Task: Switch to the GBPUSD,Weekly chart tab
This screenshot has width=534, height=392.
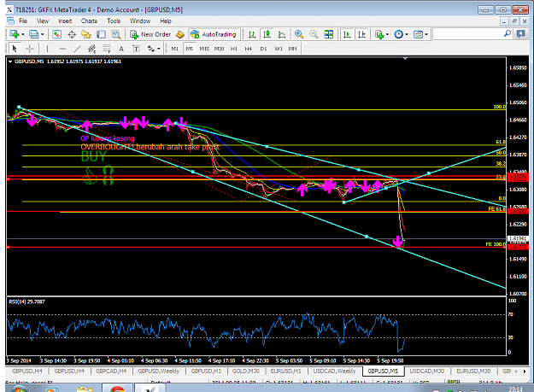Action: [x=159, y=371]
